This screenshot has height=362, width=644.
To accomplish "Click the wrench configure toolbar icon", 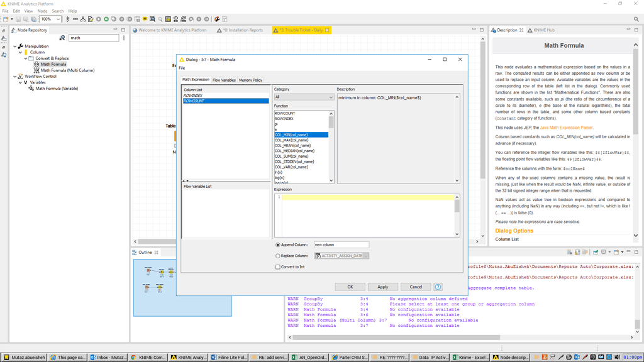I will pyautogui.click(x=217, y=19).
